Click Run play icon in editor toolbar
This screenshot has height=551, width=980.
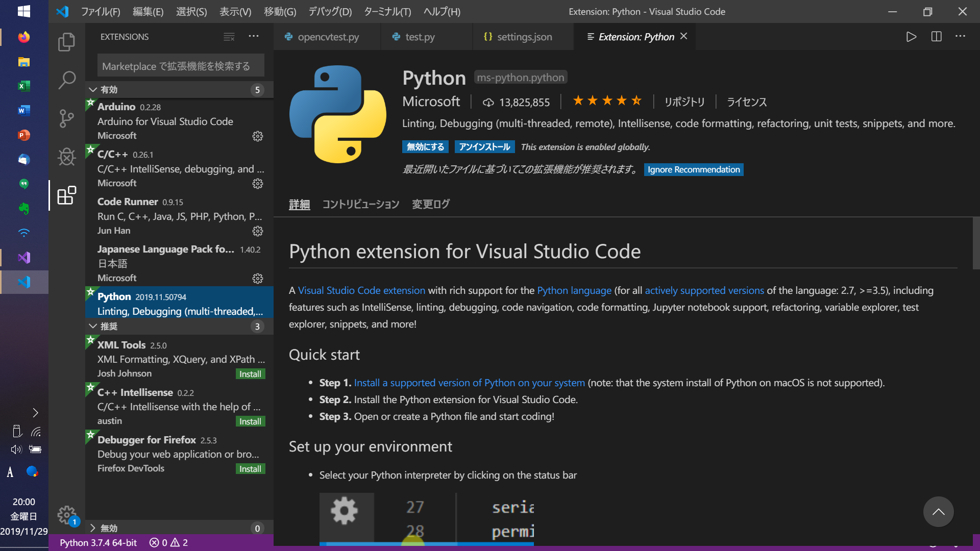(911, 37)
